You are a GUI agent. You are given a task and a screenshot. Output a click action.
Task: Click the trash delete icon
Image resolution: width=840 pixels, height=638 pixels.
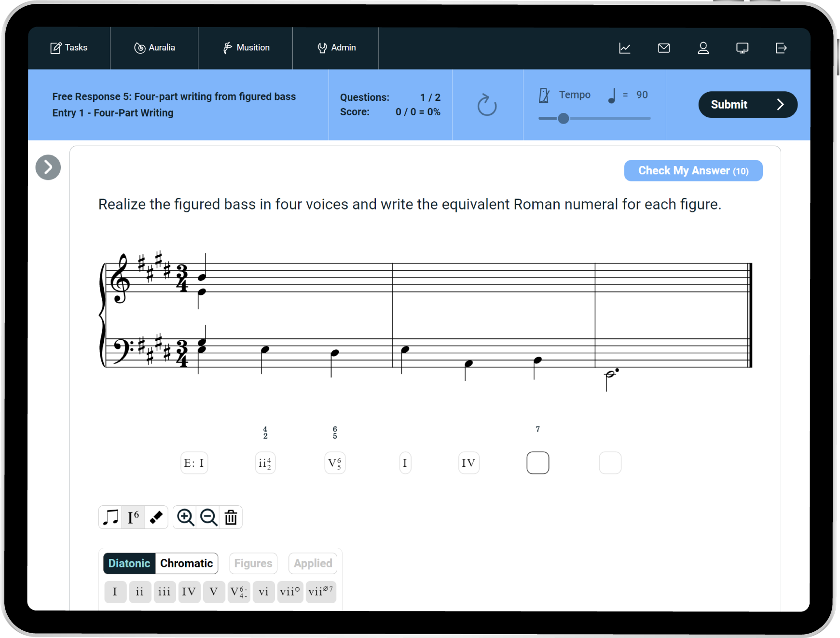coord(231,517)
